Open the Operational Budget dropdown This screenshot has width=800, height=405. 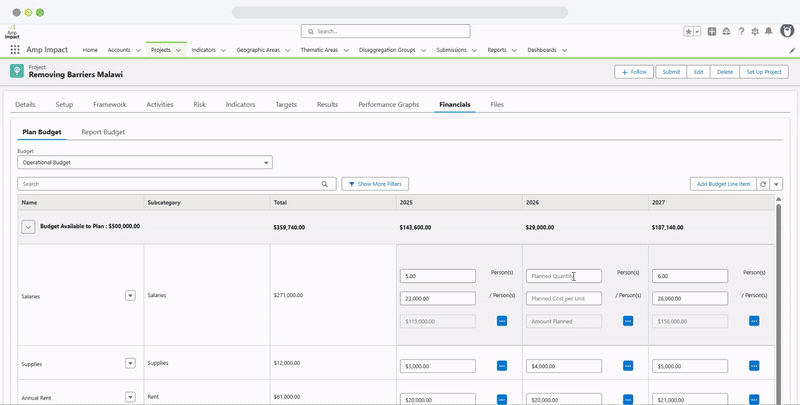tap(145, 162)
